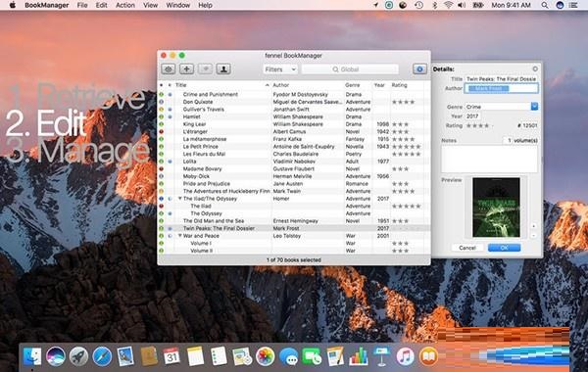Open Launchpad rocket icon in dock
The image size is (588, 372).
(78, 356)
